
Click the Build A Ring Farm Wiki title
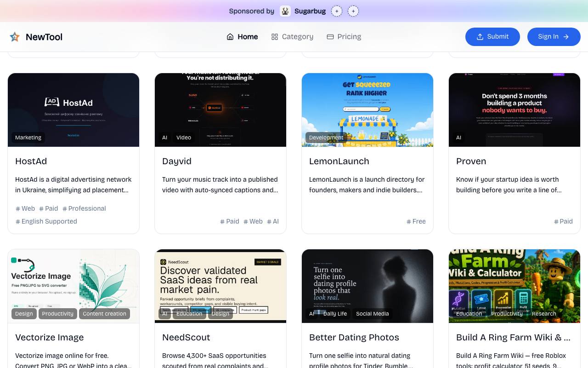pyautogui.click(x=513, y=338)
